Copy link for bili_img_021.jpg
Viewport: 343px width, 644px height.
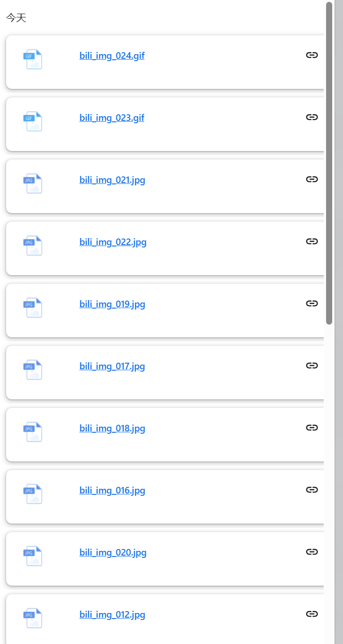(x=312, y=179)
